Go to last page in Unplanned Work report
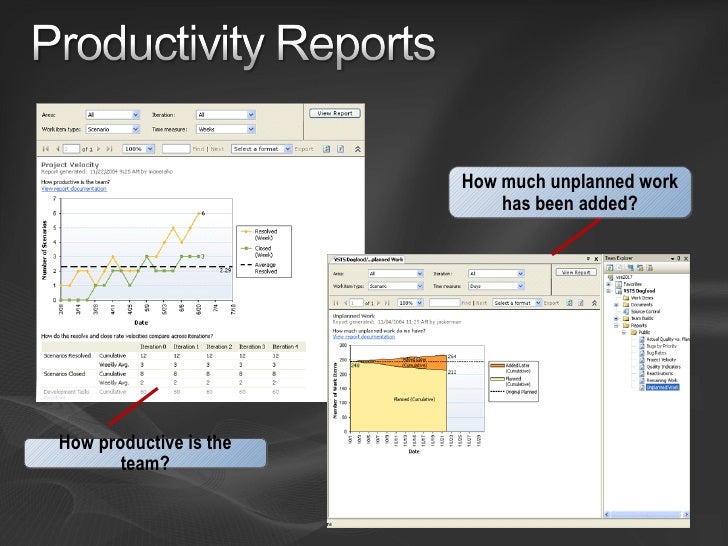This screenshot has width=728, height=546. [387, 303]
